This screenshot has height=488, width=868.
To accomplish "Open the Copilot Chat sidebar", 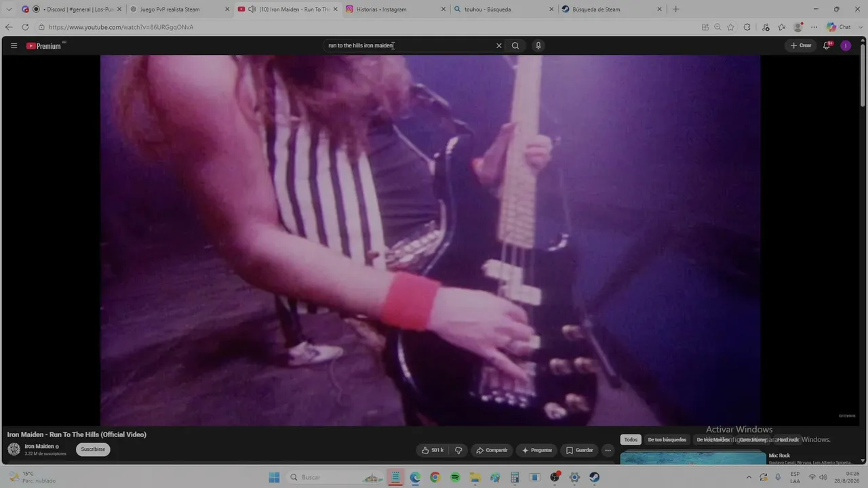I will coord(839,27).
